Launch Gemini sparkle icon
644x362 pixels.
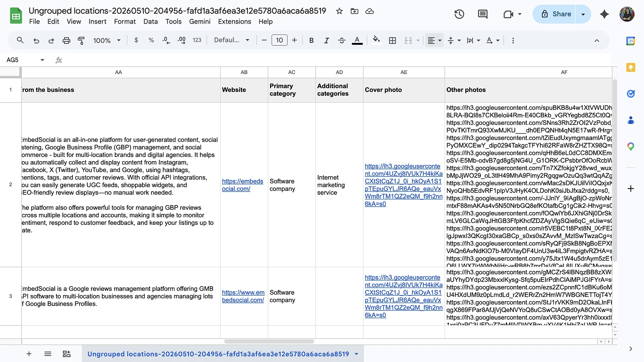click(x=604, y=14)
